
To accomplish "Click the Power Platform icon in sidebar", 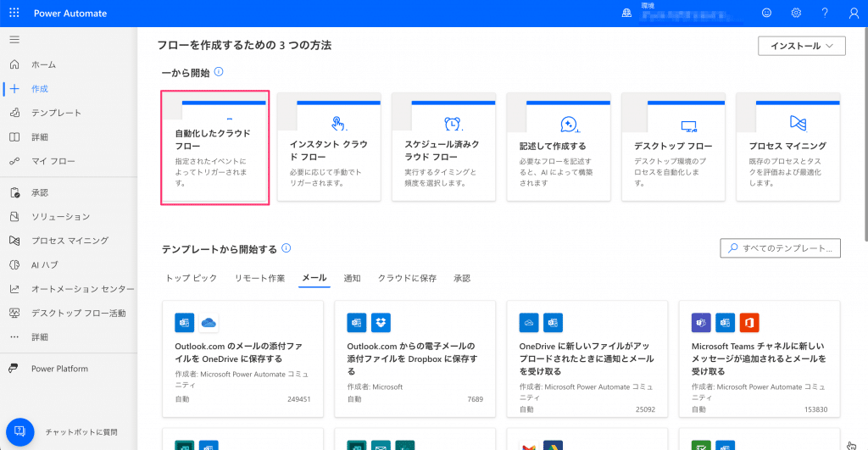I will tap(14, 369).
